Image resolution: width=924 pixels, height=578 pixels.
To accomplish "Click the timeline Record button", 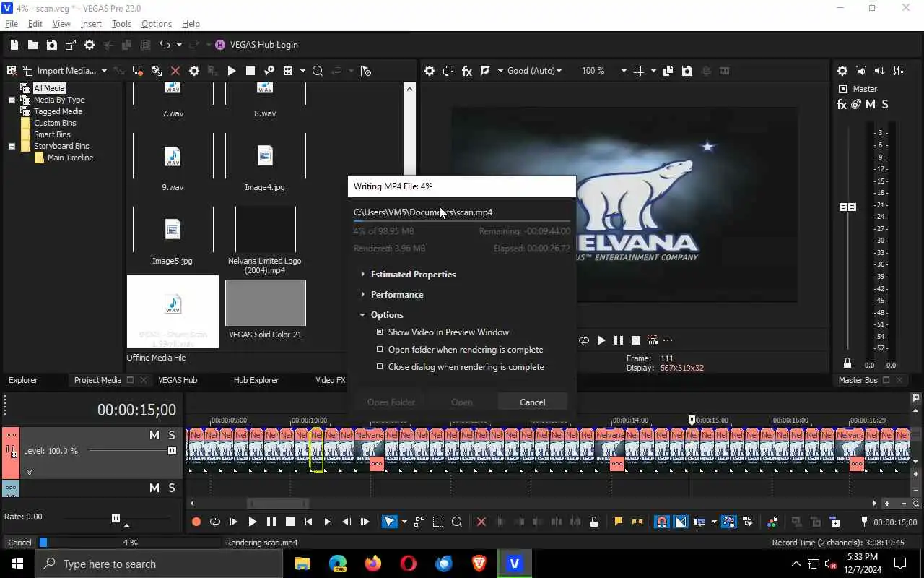I will 196,522.
